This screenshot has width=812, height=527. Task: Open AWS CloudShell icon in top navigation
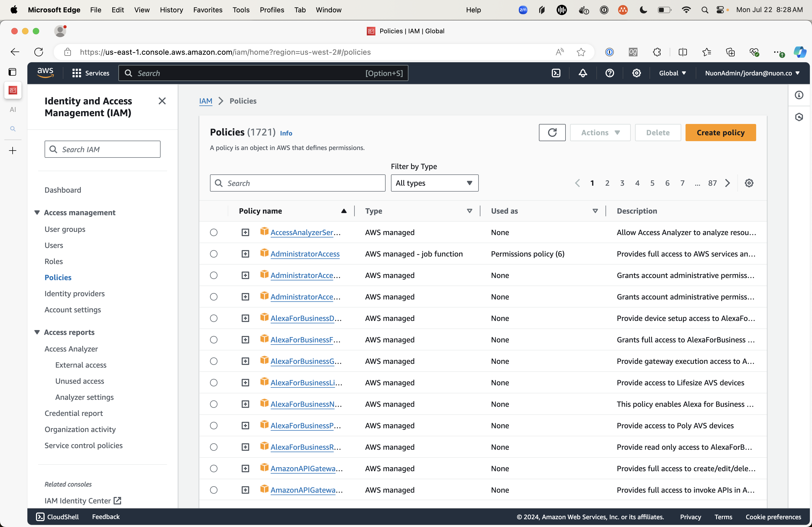pyautogui.click(x=556, y=73)
